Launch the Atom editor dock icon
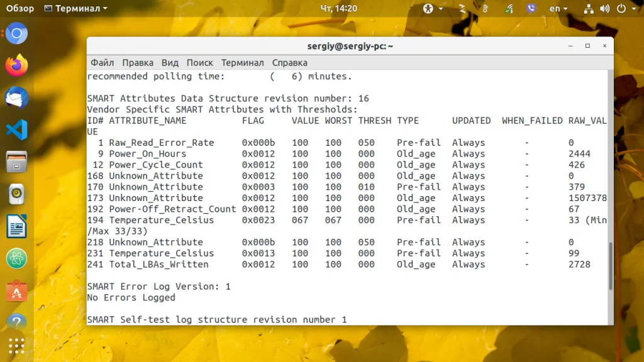This screenshot has width=644, height=362. (x=16, y=258)
